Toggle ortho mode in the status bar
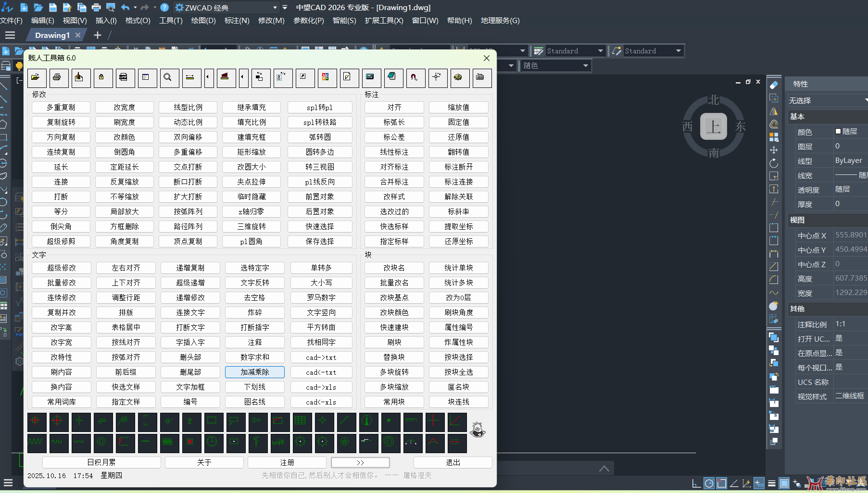This screenshot has height=493, width=868. [x=696, y=483]
